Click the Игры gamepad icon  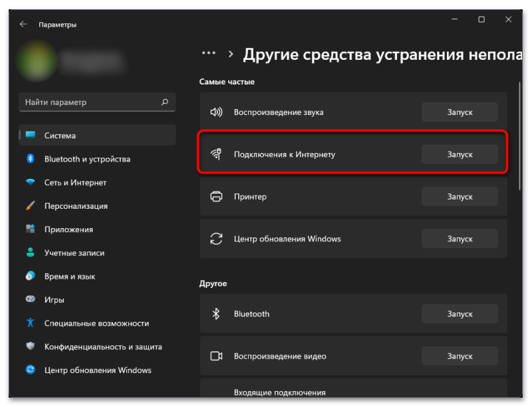pyautogui.click(x=31, y=299)
